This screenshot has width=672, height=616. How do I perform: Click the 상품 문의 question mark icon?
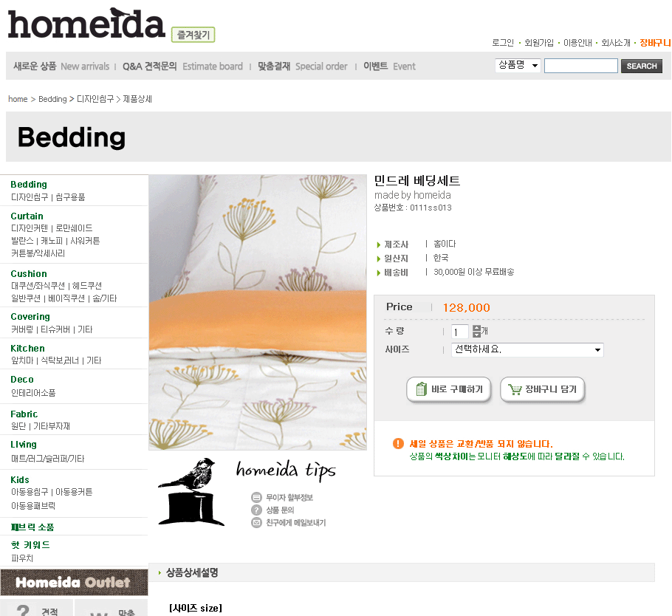pyautogui.click(x=256, y=510)
